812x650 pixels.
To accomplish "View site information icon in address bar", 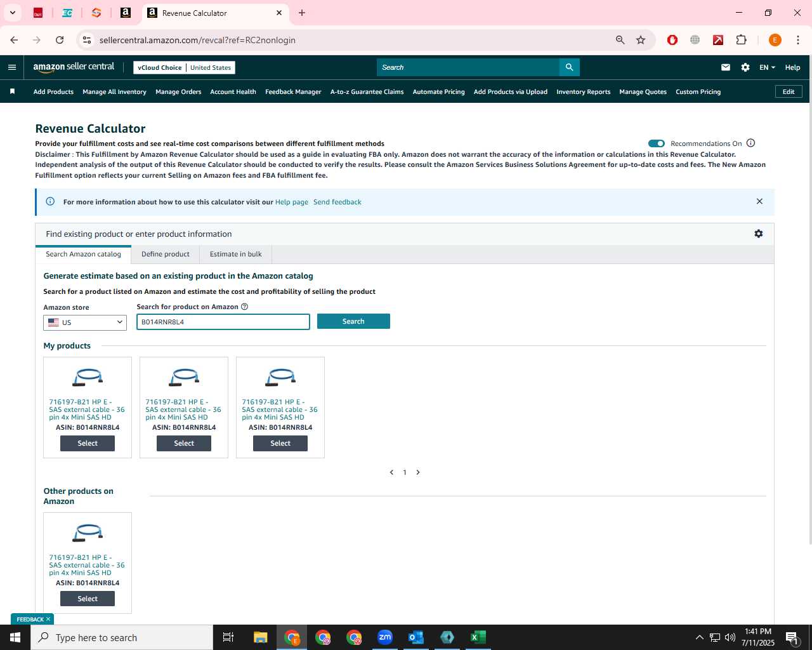I will point(87,40).
